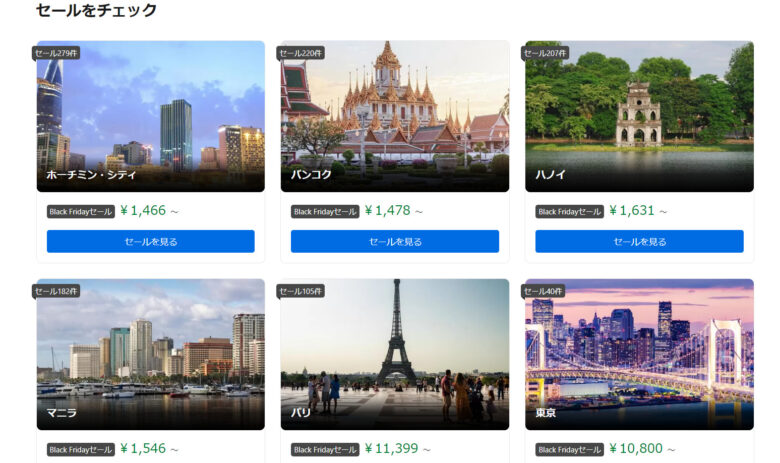The width and height of the screenshot is (780, 463).
Task: Click Black Fridayセール tag beside ￥10,800
Action: click(570, 450)
